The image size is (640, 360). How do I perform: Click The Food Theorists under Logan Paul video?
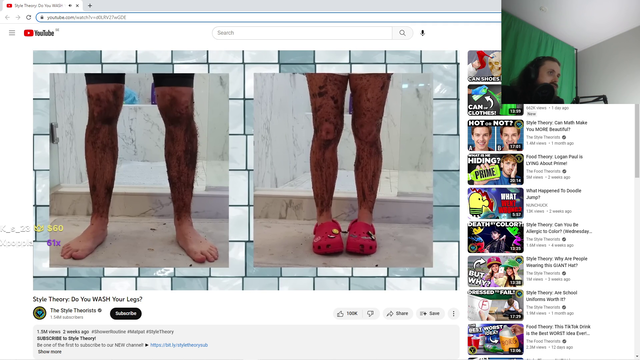point(543,171)
